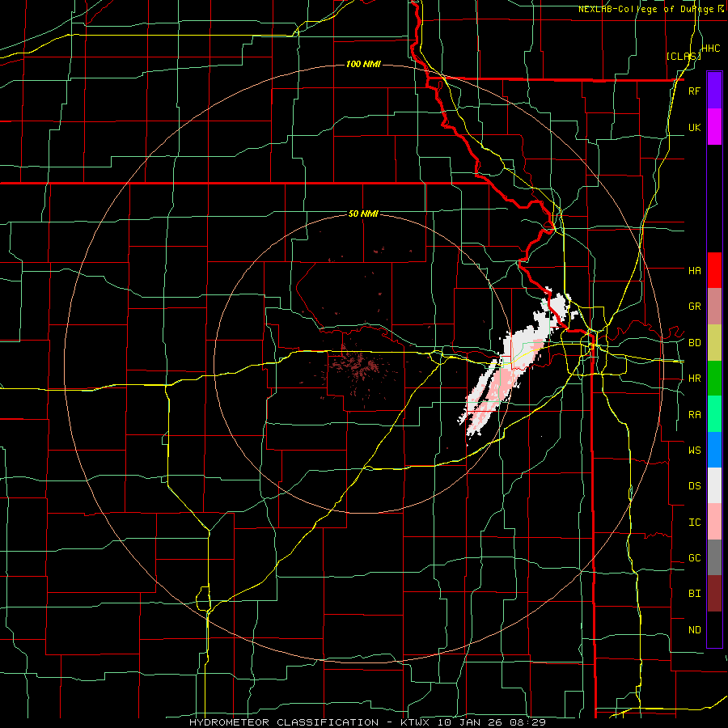Click the HA red legend swatch
The height and width of the screenshot is (728, 728).
click(714, 270)
